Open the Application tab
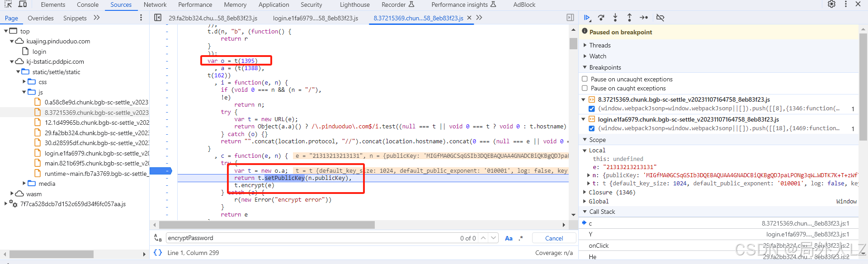Image resolution: width=868 pixels, height=264 pixels. coord(274,5)
